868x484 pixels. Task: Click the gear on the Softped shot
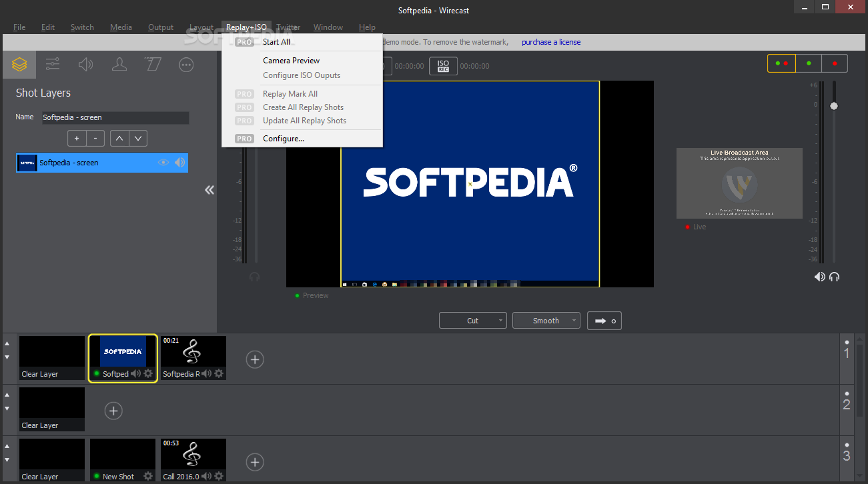pos(148,374)
